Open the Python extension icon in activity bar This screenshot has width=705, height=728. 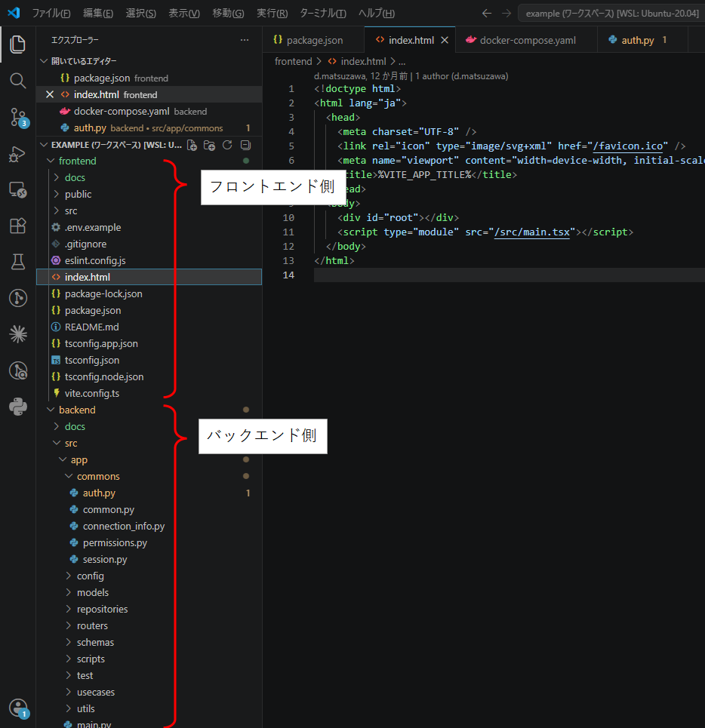17,407
